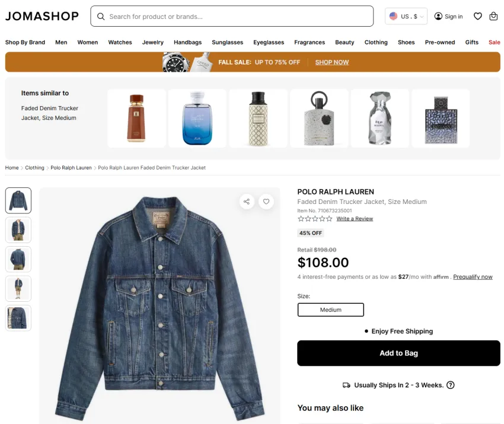Click the Prequalify now link
504x424 pixels.
click(x=473, y=277)
